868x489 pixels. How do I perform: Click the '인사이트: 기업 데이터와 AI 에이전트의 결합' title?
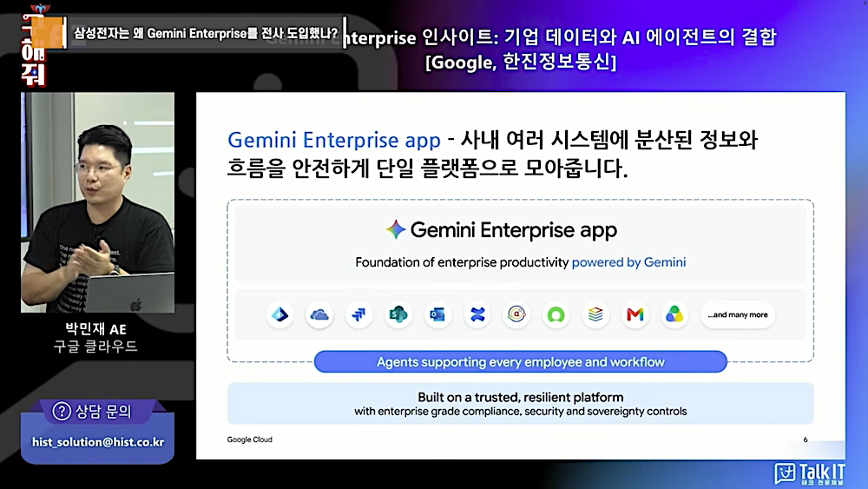[x=599, y=37]
